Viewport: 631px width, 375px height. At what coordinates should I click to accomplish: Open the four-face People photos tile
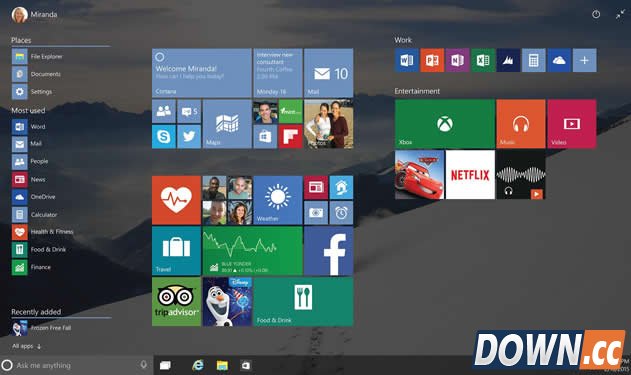(x=227, y=200)
